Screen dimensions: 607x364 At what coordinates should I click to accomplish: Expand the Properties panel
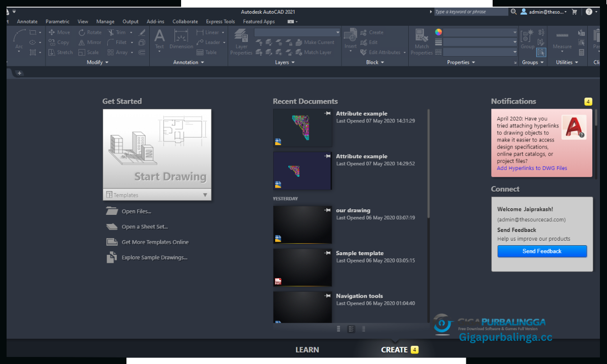coord(461,62)
